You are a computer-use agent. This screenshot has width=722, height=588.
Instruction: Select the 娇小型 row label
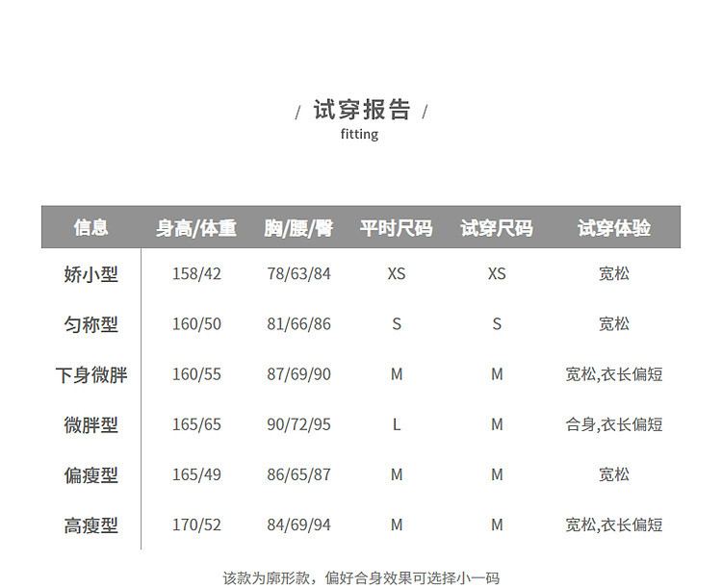click(91, 274)
